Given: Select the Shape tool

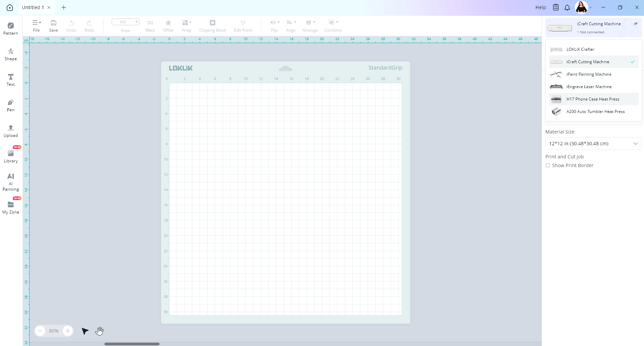Looking at the screenshot, I should (x=11, y=54).
